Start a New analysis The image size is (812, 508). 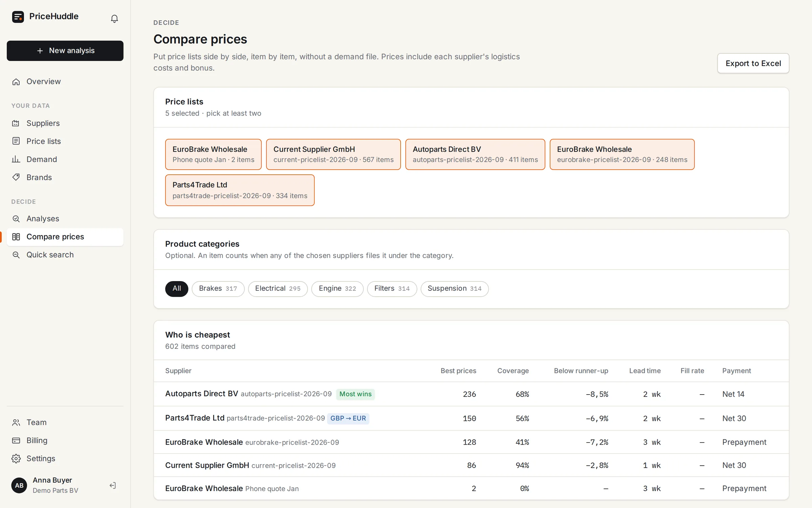pos(65,51)
